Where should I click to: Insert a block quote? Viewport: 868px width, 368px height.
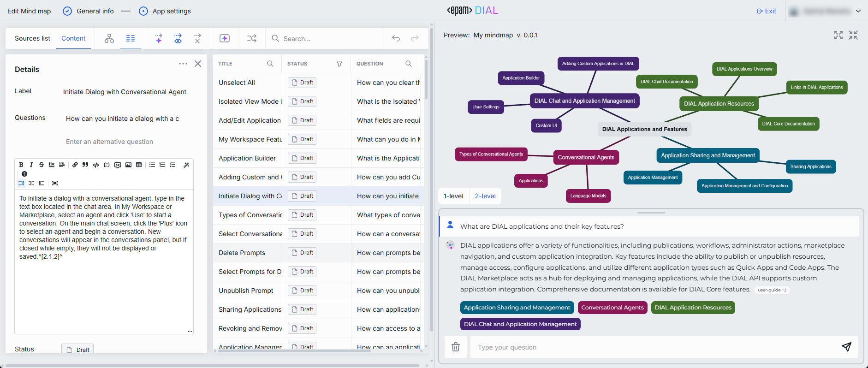coord(85,165)
